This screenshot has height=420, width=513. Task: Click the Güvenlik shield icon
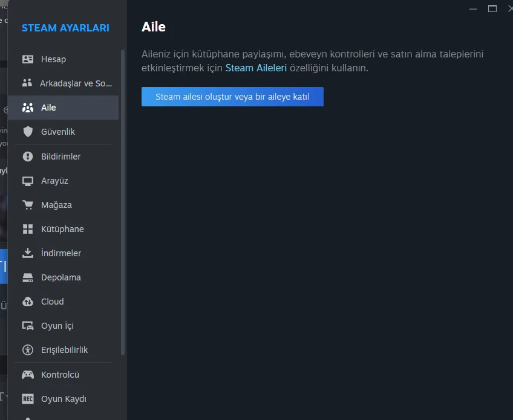[x=28, y=132]
